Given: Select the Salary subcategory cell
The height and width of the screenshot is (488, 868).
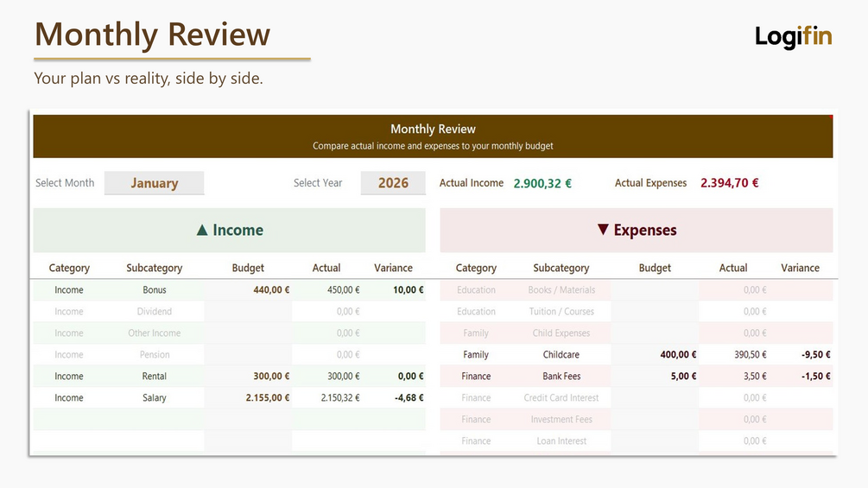Looking at the screenshot, I should tap(155, 398).
